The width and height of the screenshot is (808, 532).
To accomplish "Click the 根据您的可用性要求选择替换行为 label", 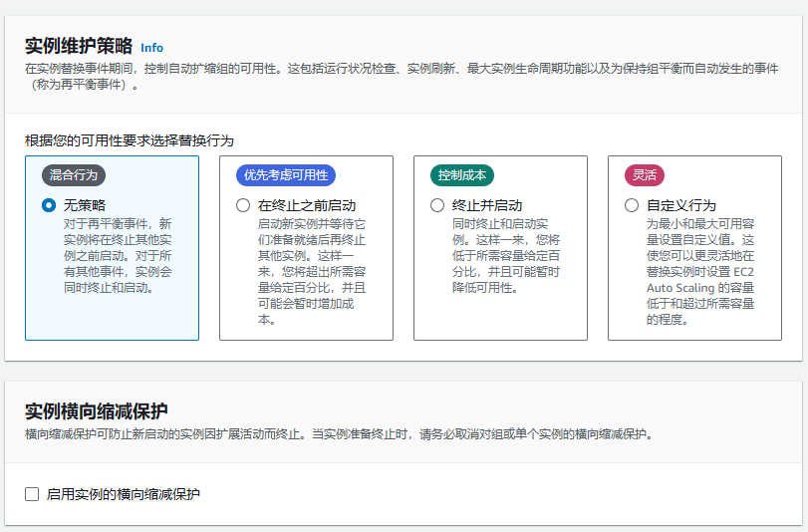I will [x=130, y=140].
